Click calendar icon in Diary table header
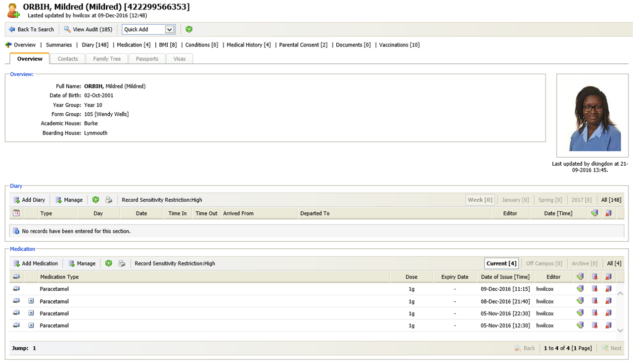Image resolution: width=633 pixels, height=364 pixels. [x=16, y=213]
